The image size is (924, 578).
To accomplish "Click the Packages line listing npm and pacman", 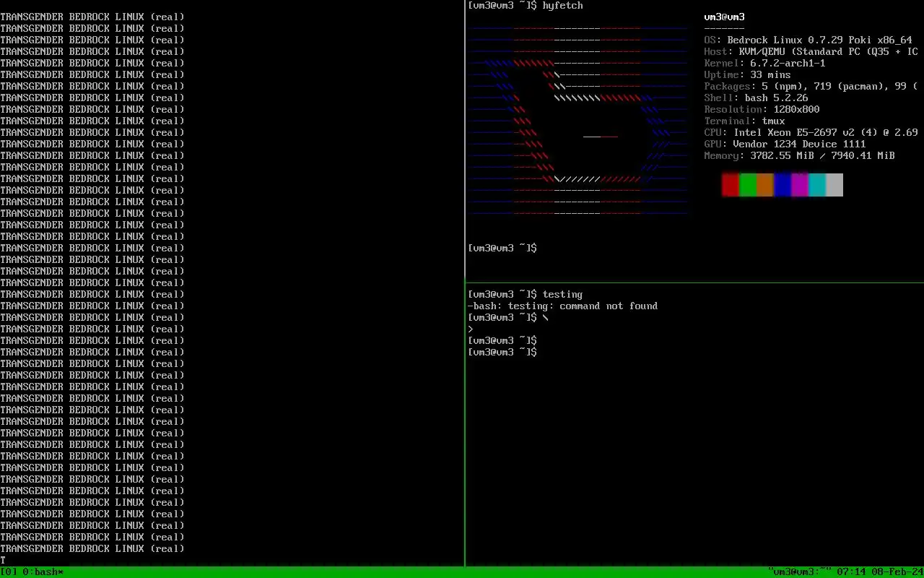I will coord(811,87).
